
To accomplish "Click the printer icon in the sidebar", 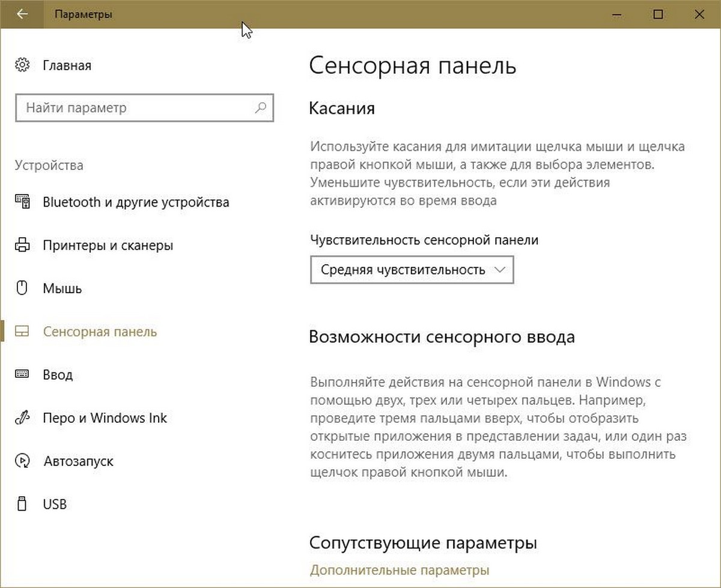I will pyautogui.click(x=22, y=245).
